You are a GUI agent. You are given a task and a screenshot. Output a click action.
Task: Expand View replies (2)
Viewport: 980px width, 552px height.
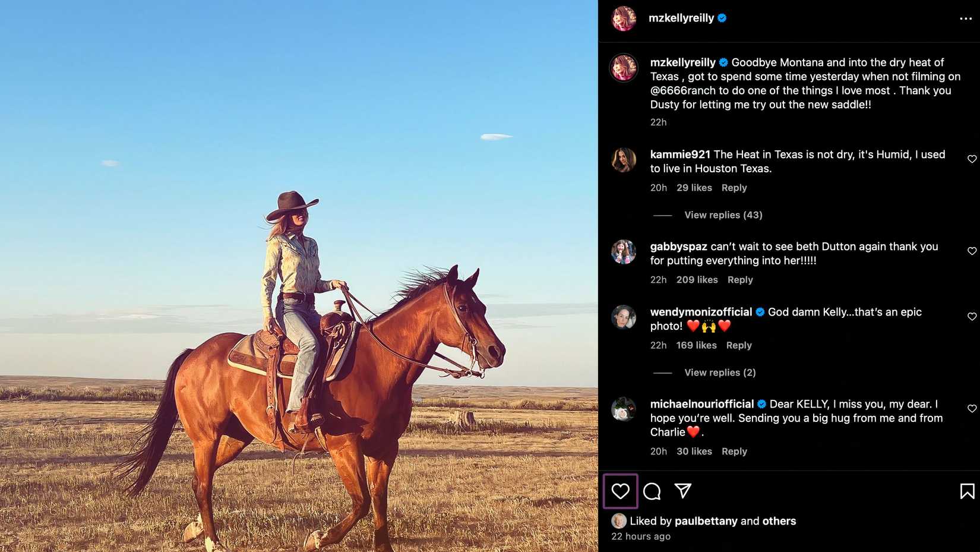coord(720,373)
